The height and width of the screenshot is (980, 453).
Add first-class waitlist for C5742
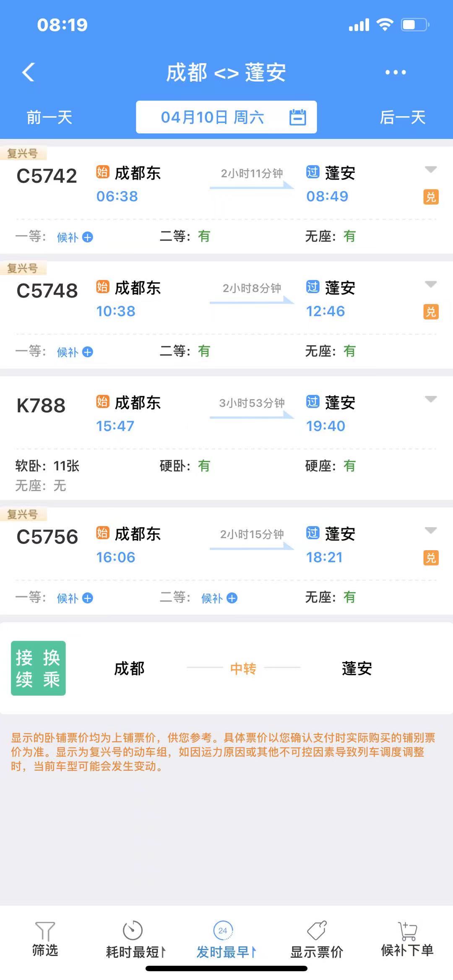point(87,237)
